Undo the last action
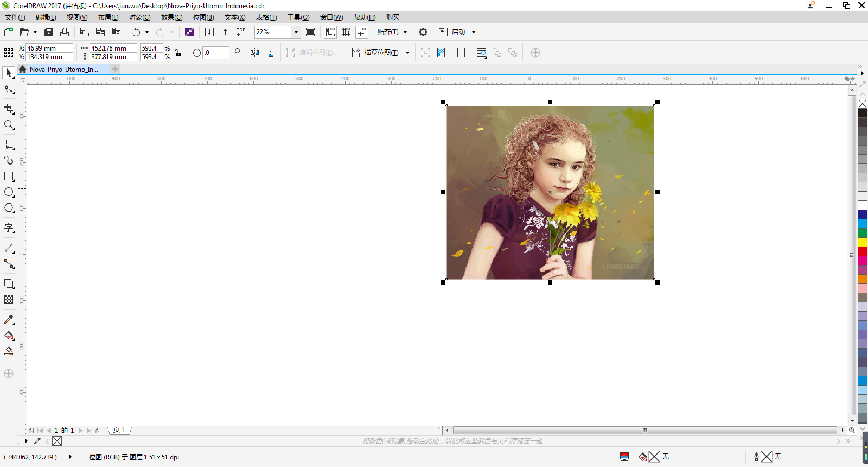This screenshot has height=467, width=868. (x=136, y=32)
